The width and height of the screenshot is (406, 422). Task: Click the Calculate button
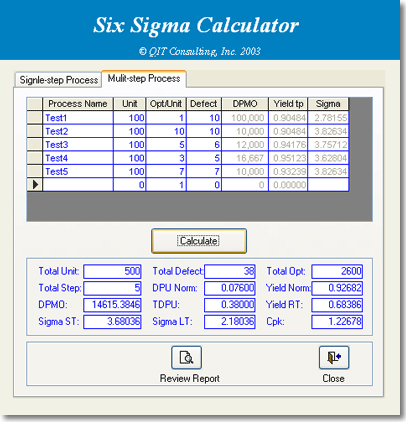click(x=199, y=241)
